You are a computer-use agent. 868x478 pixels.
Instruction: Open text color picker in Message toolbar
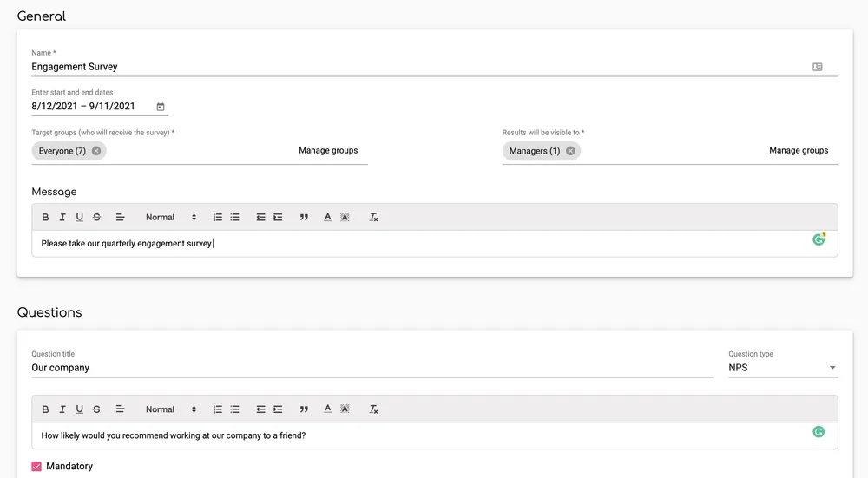[x=327, y=218]
